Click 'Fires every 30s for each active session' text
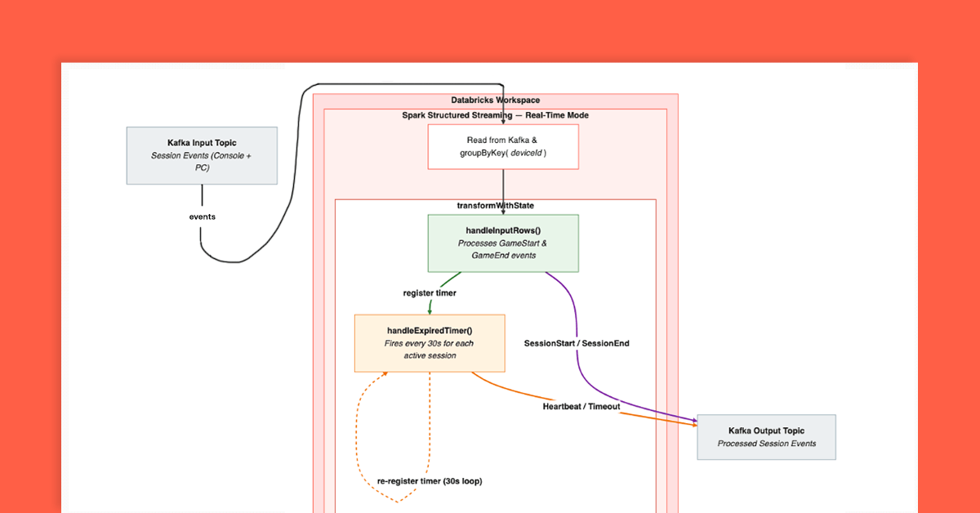The height and width of the screenshot is (513, 980). (x=430, y=350)
